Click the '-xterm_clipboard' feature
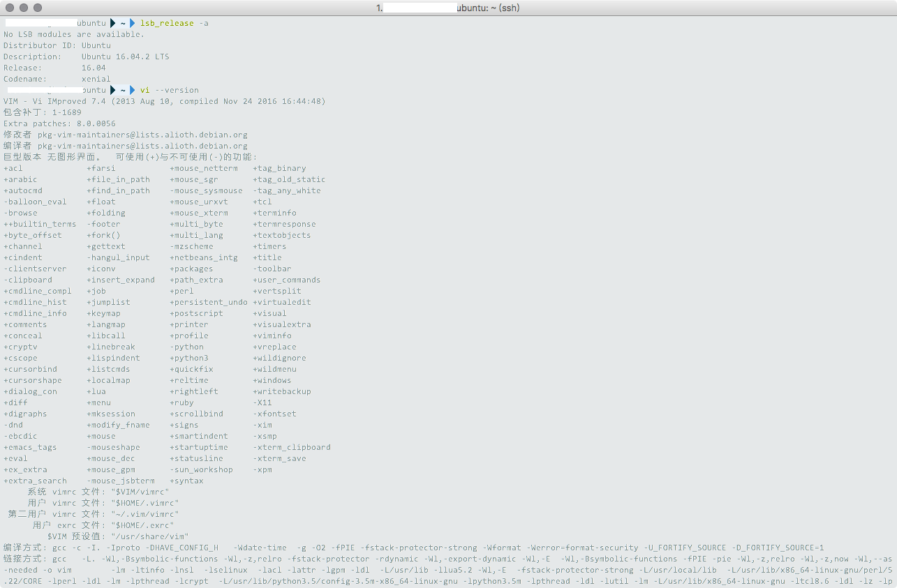Viewport: 897px width, 588px height. coord(292,447)
